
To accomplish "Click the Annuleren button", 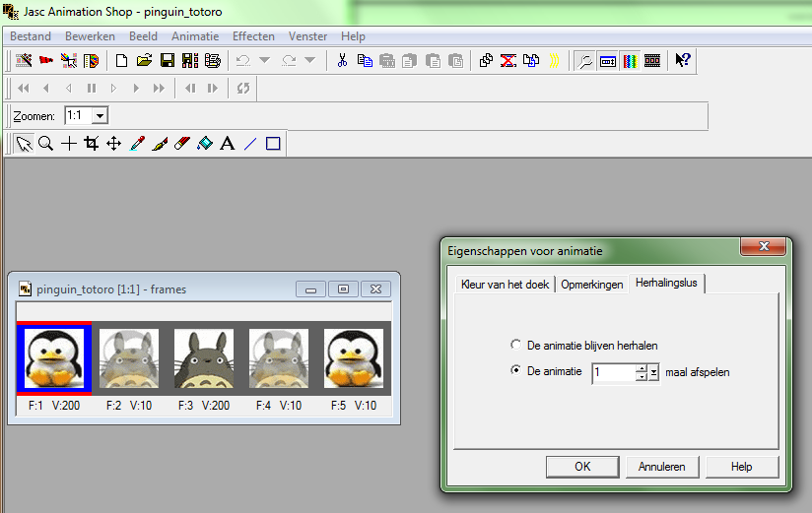I will (662, 467).
